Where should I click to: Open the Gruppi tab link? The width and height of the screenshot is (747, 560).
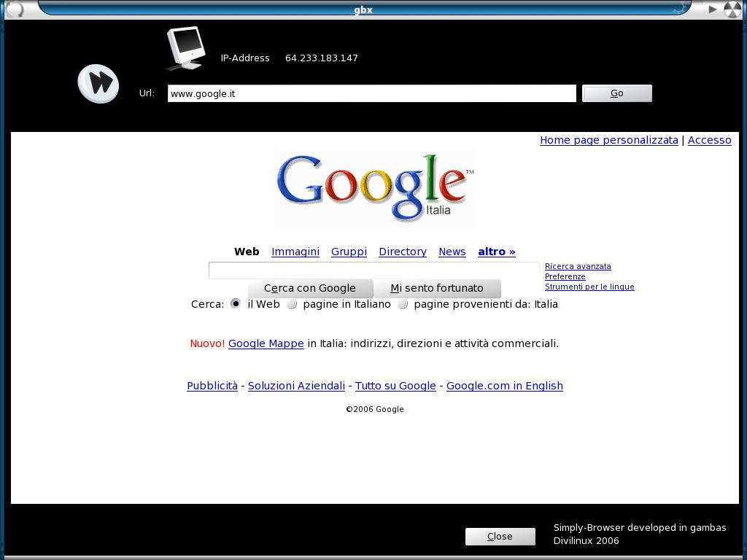coord(349,252)
